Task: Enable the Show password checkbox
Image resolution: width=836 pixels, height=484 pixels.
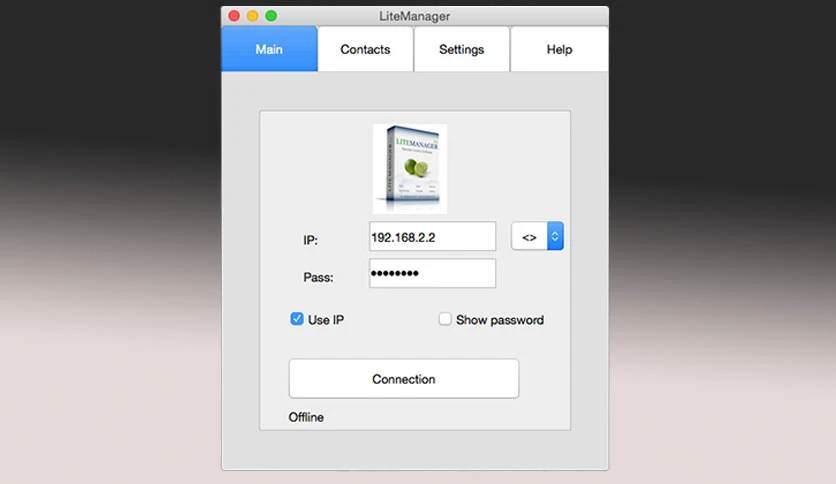Action: (x=445, y=319)
